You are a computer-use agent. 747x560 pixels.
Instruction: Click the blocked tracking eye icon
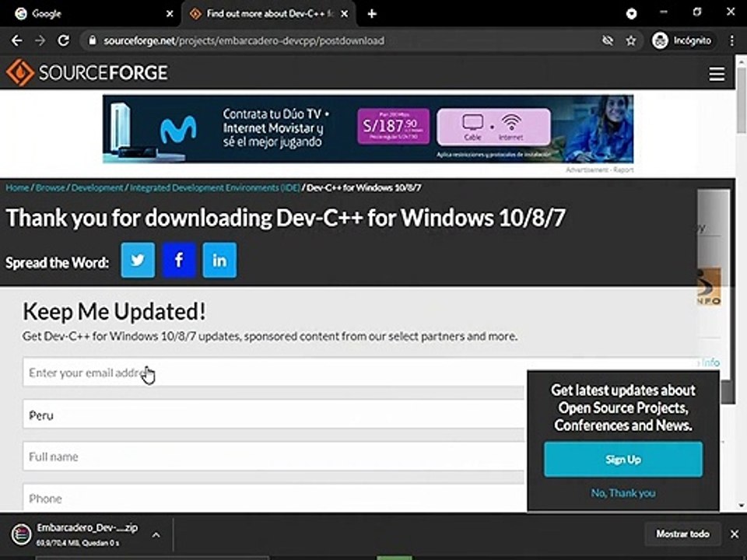tap(608, 41)
